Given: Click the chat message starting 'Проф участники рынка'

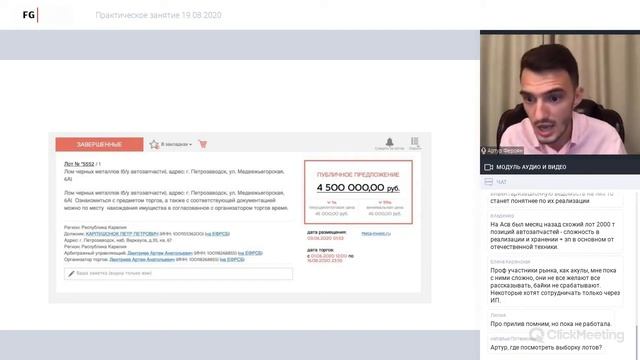Looking at the screenshot, I should coord(556,285).
